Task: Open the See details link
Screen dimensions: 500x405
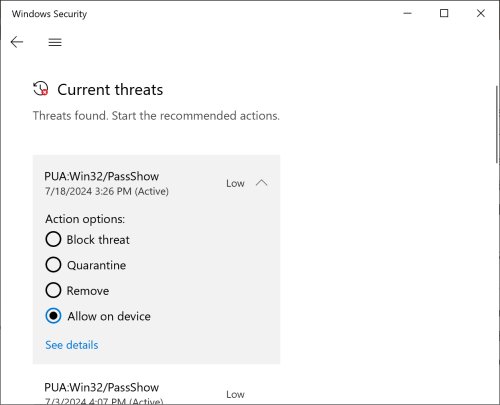Action: 72,345
